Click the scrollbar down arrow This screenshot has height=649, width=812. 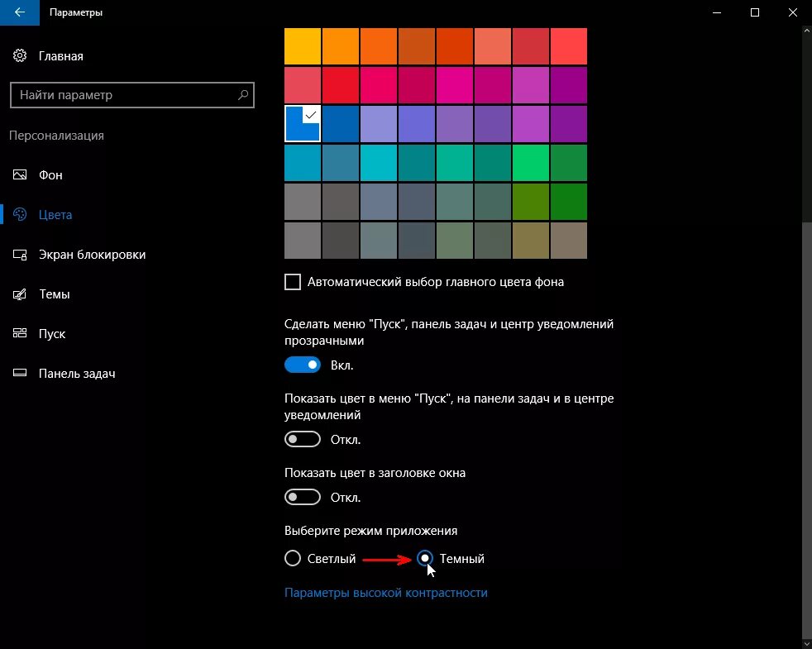click(806, 643)
